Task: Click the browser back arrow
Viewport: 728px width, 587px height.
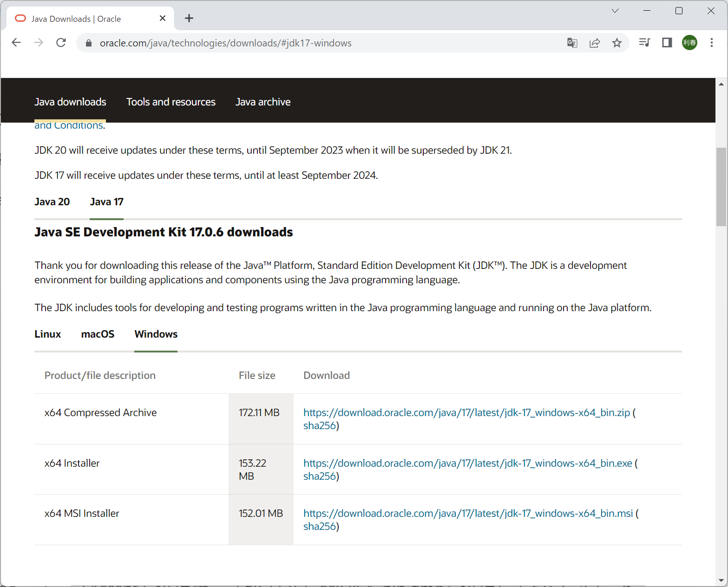Action: [x=16, y=43]
